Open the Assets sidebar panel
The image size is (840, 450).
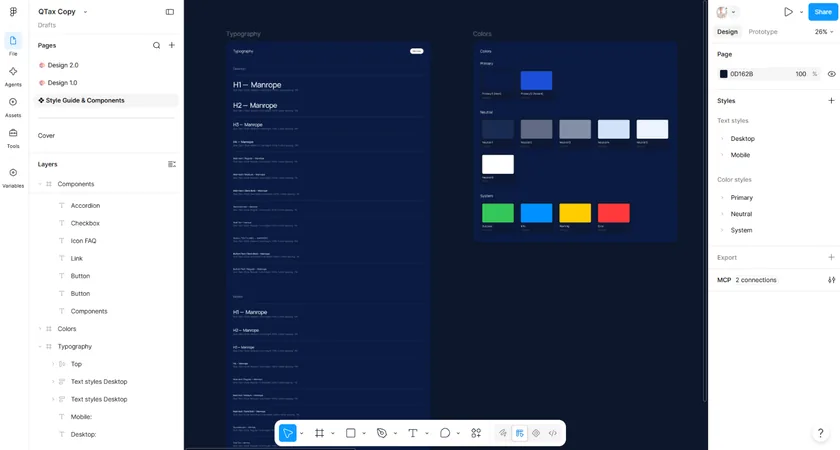click(13, 107)
